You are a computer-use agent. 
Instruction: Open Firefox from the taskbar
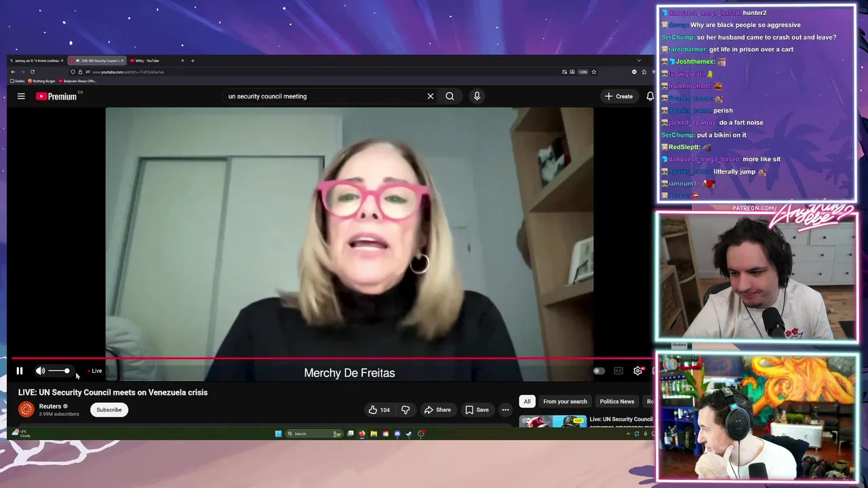point(361,434)
